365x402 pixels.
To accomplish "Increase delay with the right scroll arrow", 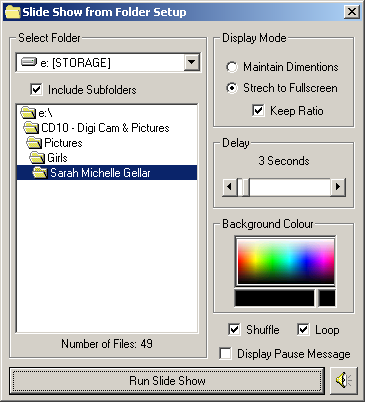I will (338, 186).
